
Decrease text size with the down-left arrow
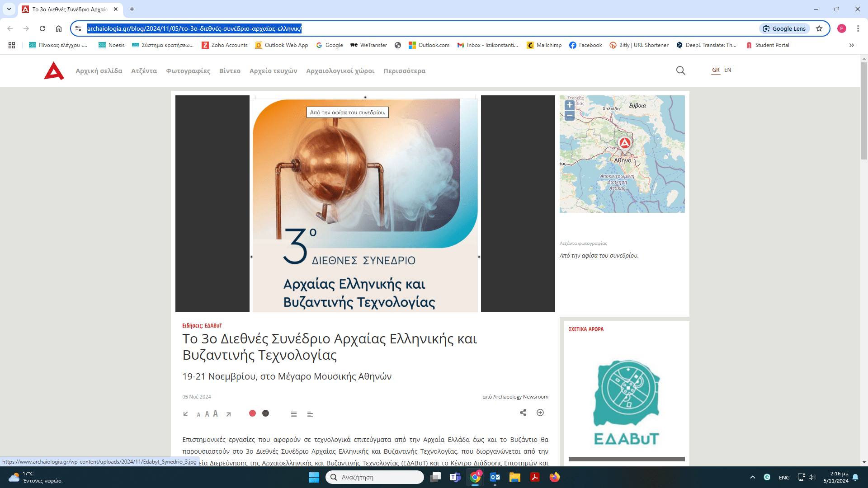pos(185,414)
